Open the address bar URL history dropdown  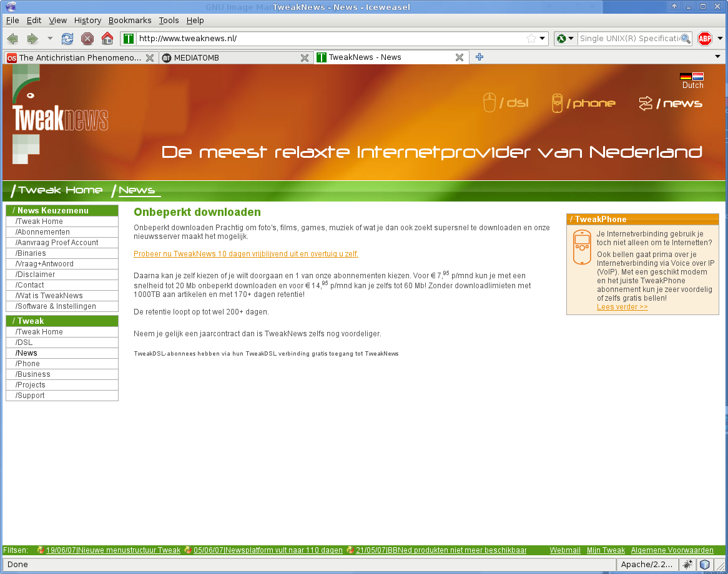coord(543,39)
